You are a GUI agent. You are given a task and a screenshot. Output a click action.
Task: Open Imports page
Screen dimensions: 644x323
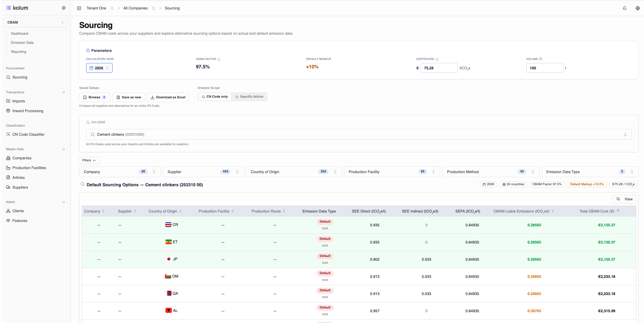(x=18, y=101)
